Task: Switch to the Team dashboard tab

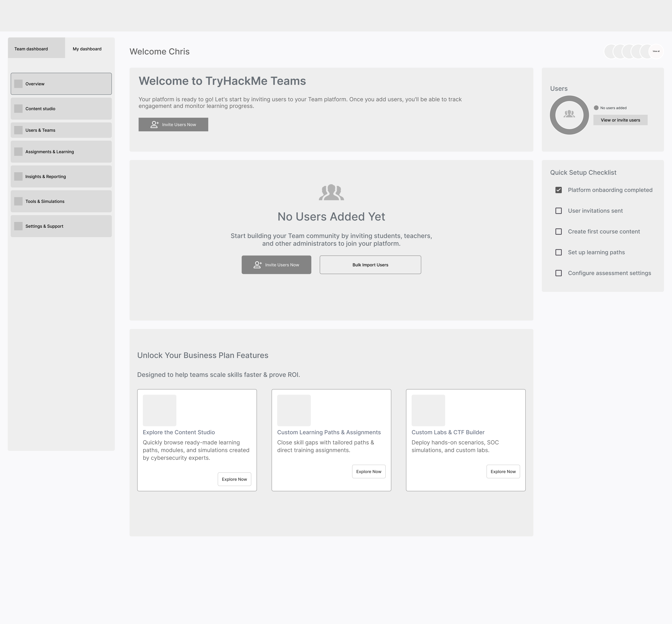Action: [x=37, y=48]
